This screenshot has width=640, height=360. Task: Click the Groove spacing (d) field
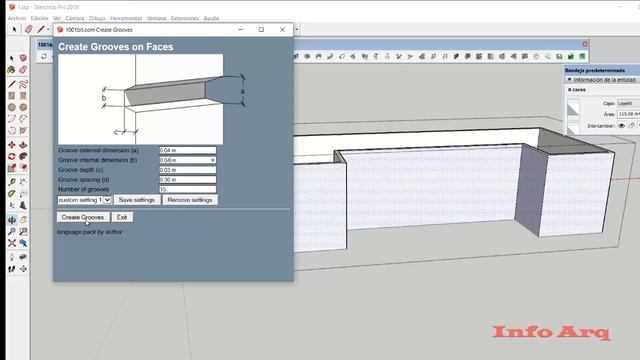tap(187, 180)
